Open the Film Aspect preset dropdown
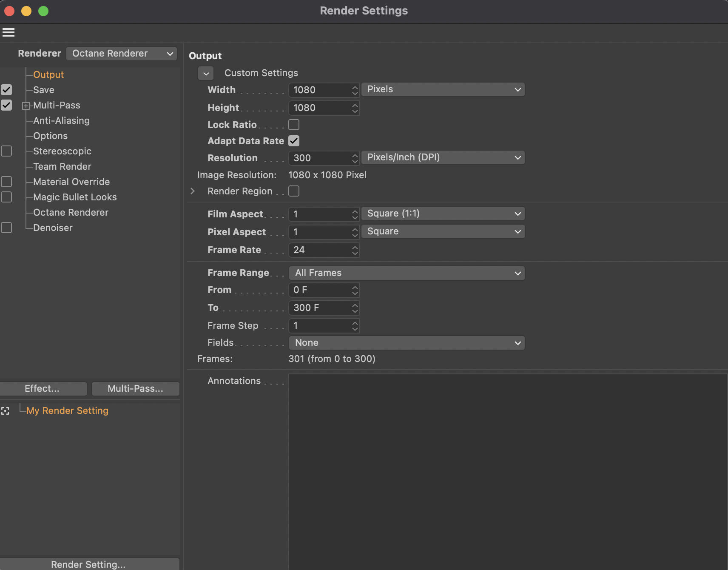The height and width of the screenshot is (570, 728). pos(443,214)
